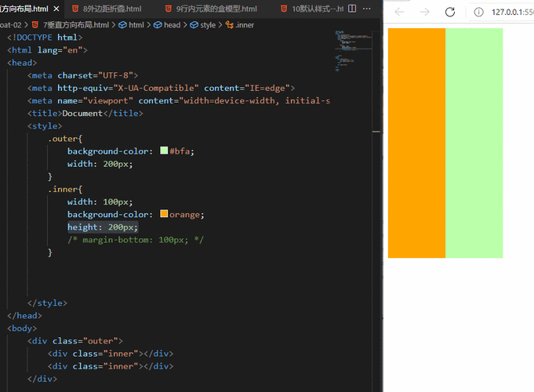Click the HTML5 icon on 8外边距折叠.html tab
534x392 pixels.
(75, 9)
